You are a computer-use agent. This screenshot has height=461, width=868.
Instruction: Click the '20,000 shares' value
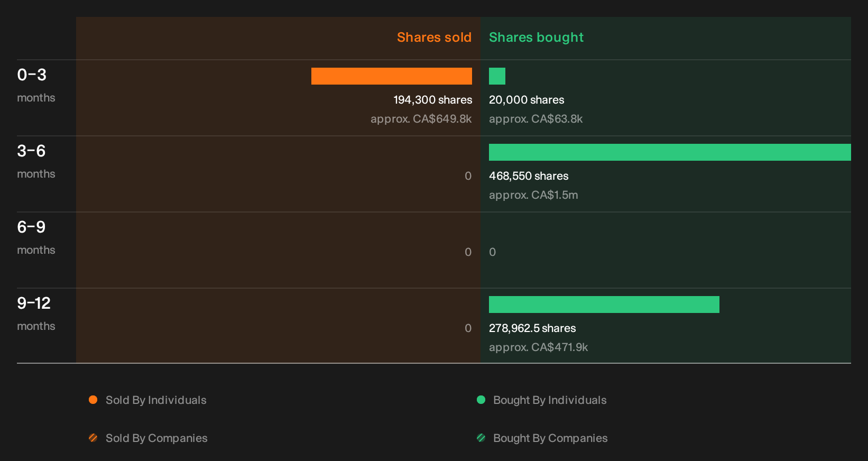point(527,100)
